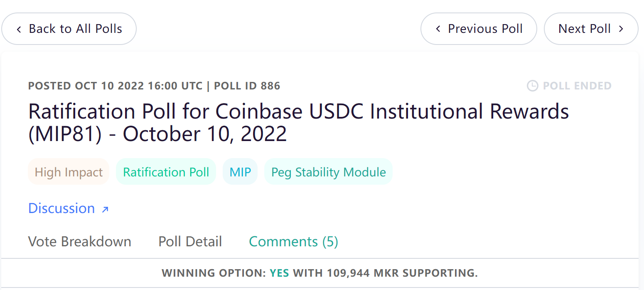Click the Poll Ended status label
Image resolution: width=644 pixels, height=290 pixels.
577,86
